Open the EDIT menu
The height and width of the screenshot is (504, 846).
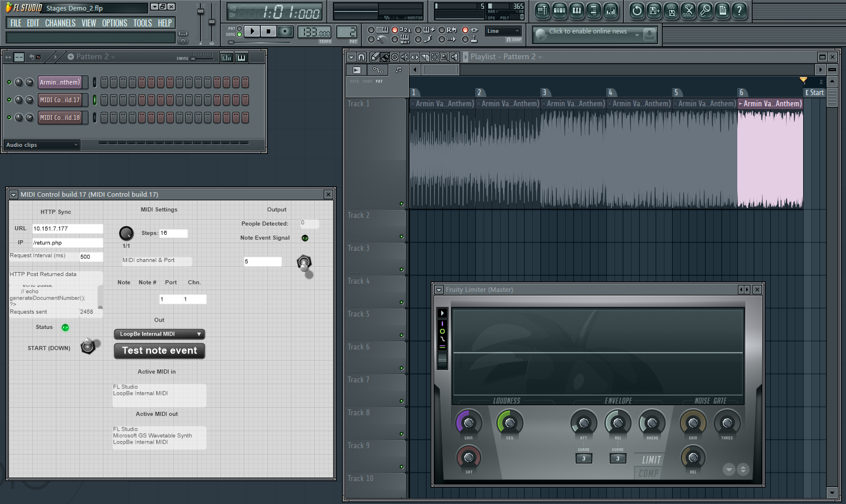(33, 23)
